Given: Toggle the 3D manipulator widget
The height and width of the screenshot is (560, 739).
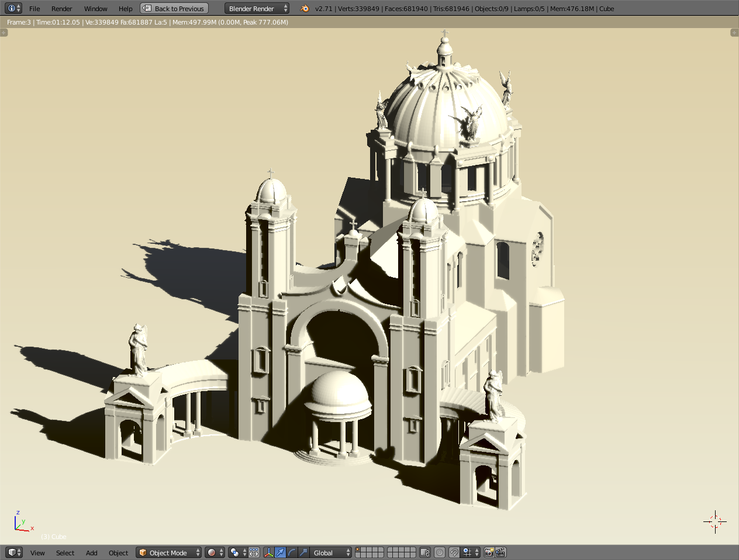Looking at the screenshot, I should click(x=269, y=552).
